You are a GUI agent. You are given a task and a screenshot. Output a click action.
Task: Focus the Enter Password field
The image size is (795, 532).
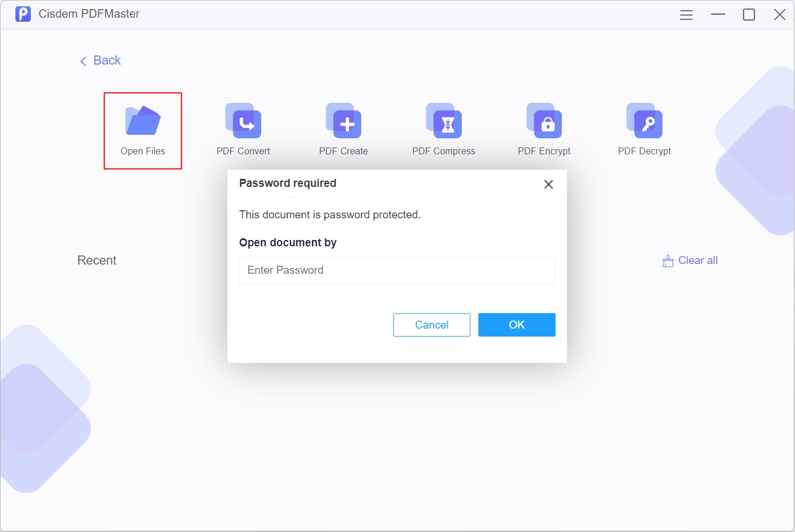click(397, 270)
